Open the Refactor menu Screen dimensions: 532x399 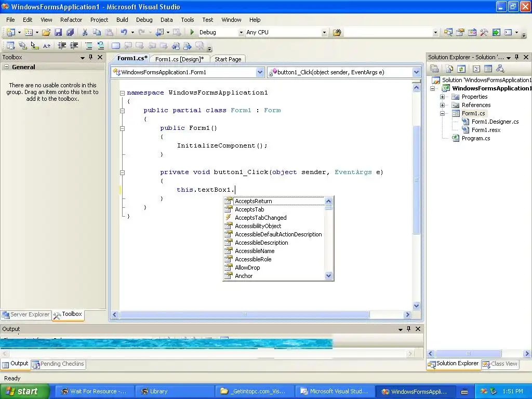[x=71, y=20]
